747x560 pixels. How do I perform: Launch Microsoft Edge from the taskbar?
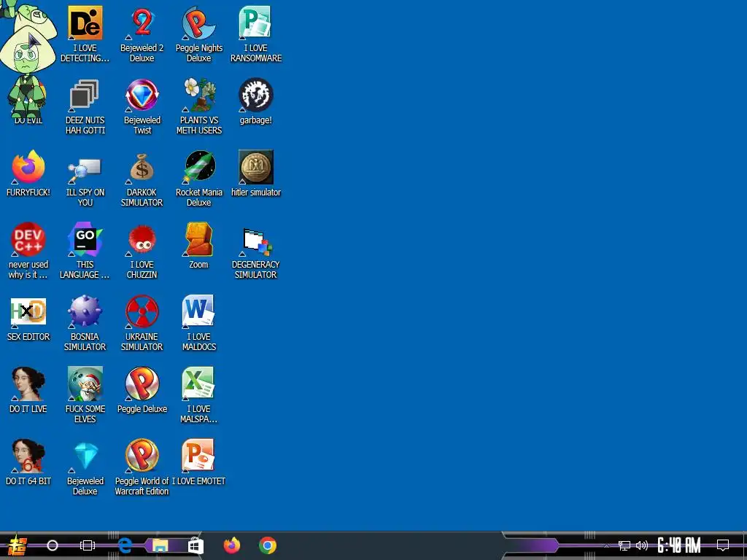[125, 545]
